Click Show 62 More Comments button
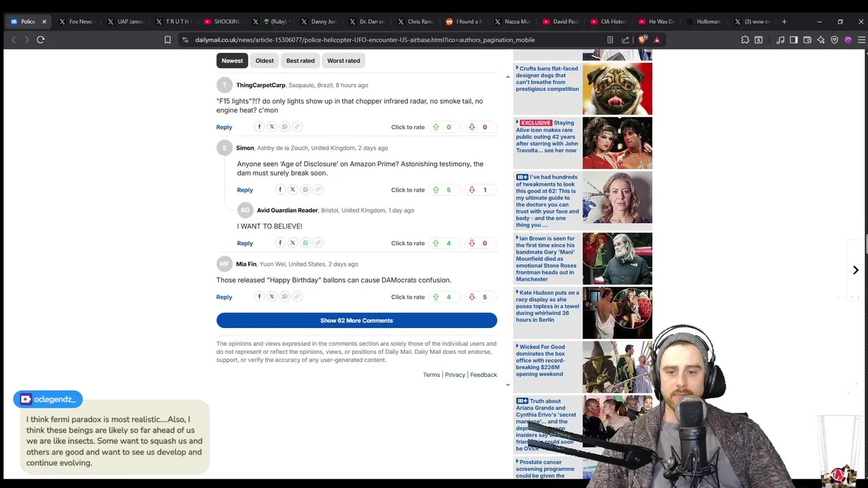The width and height of the screenshot is (868, 488). (x=357, y=321)
